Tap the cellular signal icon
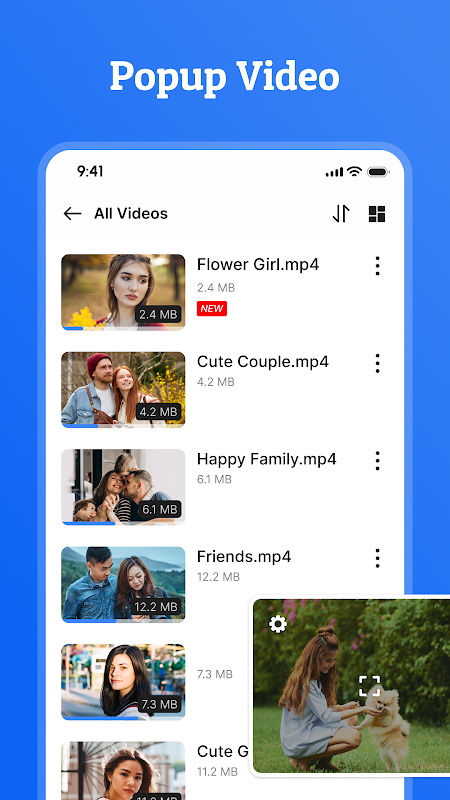The image size is (450, 800). pyautogui.click(x=335, y=172)
